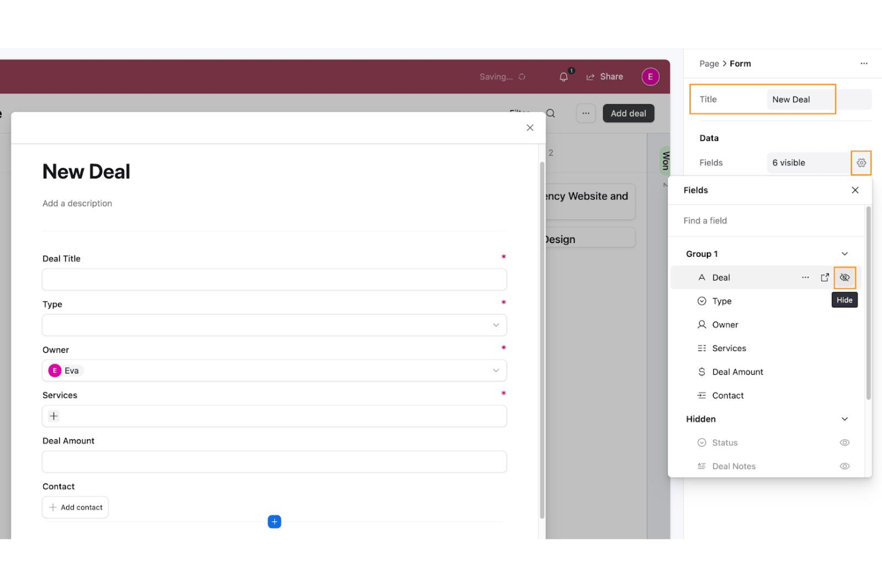This screenshot has width=882, height=588.
Task: Click the Deal Title input field
Action: pyautogui.click(x=274, y=279)
